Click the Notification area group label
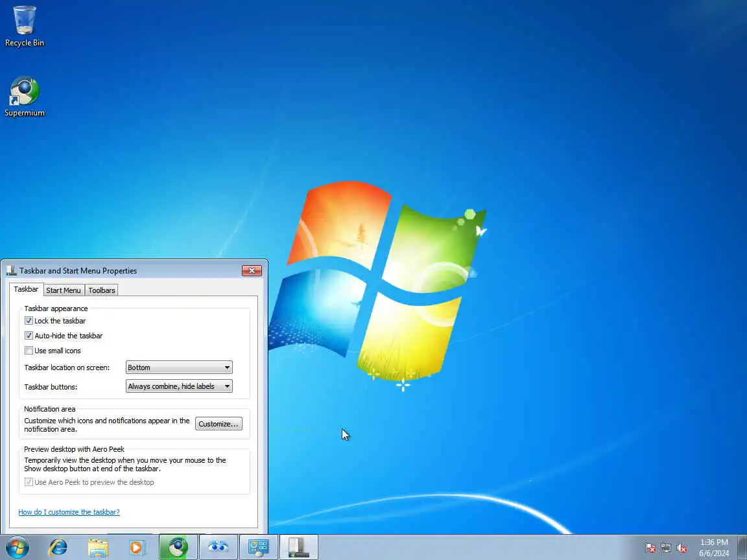Screen dimensions: 747x560 pos(49,409)
